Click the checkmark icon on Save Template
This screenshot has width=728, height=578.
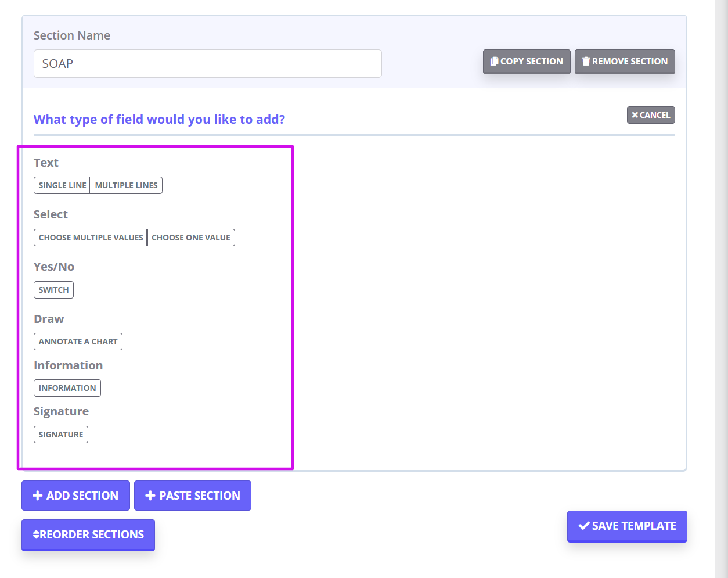584,526
